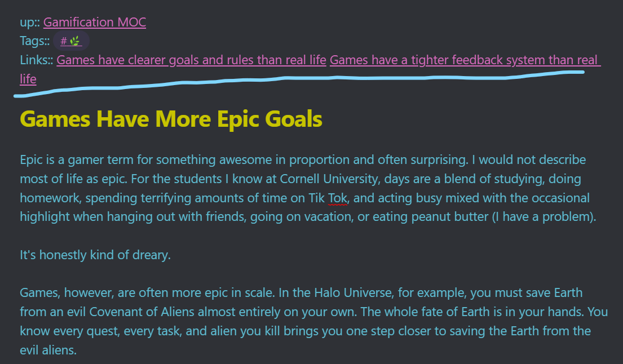The image size is (623, 364).
Task: Place cursor in the Games Have More Epic Goals heading
Action: tap(171, 119)
